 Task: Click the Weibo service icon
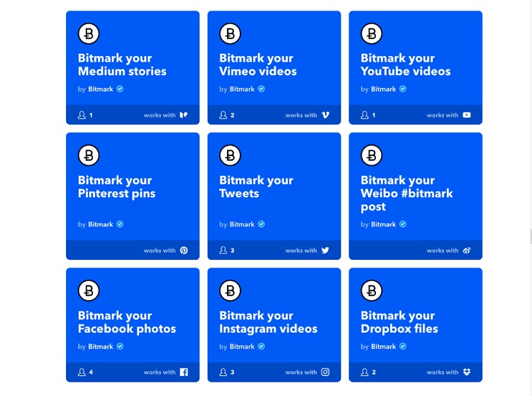click(x=467, y=251)
